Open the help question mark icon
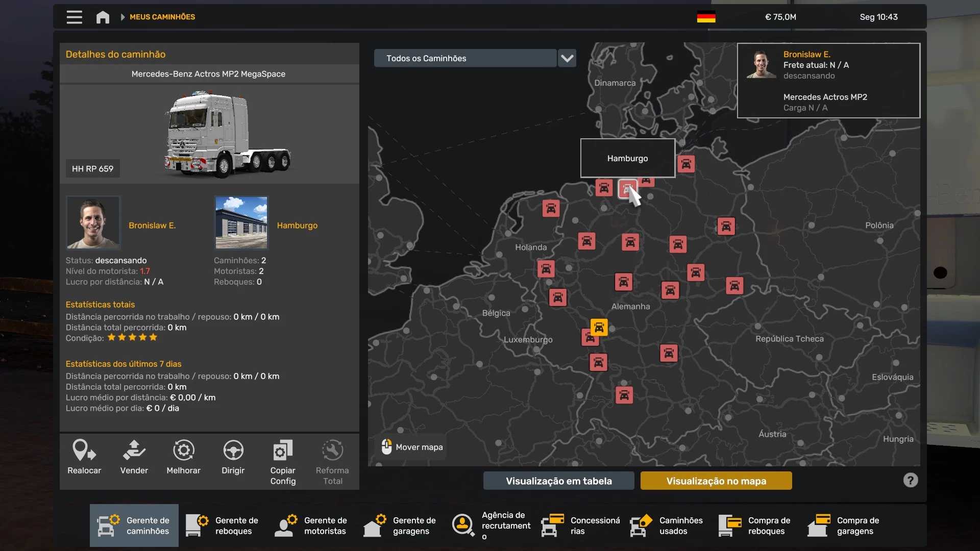Viewport: 980px width, 551px height. click(x=910, y=480)
